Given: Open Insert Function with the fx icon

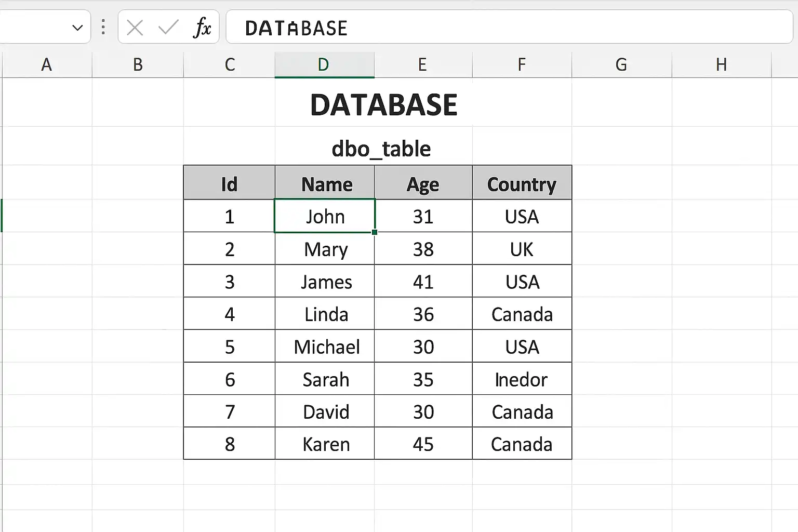Looking at the screenshot, I should click(x=202, y=28).
